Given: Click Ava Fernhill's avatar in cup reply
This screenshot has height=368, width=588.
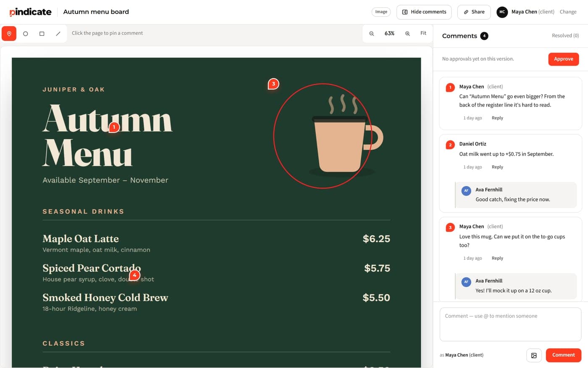Looking at the screenshot, I should pyautogui.click(x=466, y=282).
